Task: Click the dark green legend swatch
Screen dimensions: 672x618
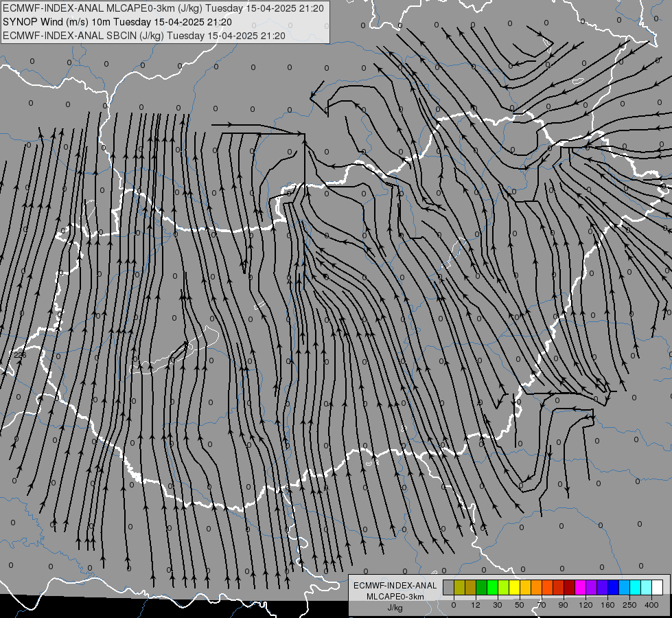Action: coord(481,588)
